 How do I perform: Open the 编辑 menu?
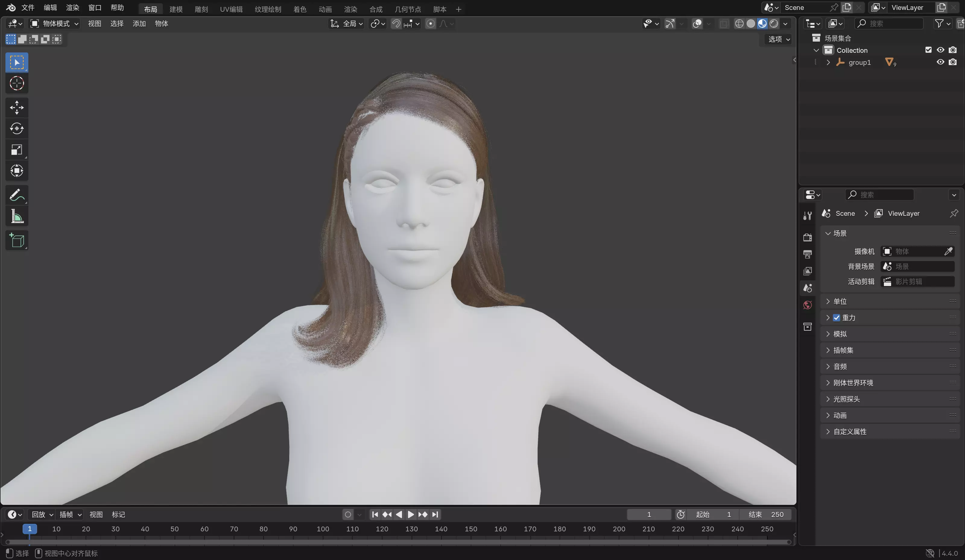point(50,8)
